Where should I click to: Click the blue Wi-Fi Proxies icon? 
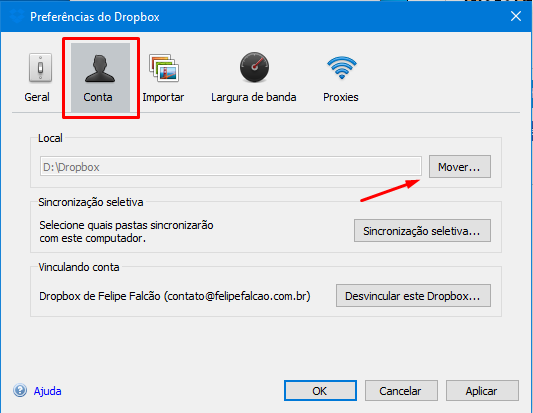coord(342,68)
